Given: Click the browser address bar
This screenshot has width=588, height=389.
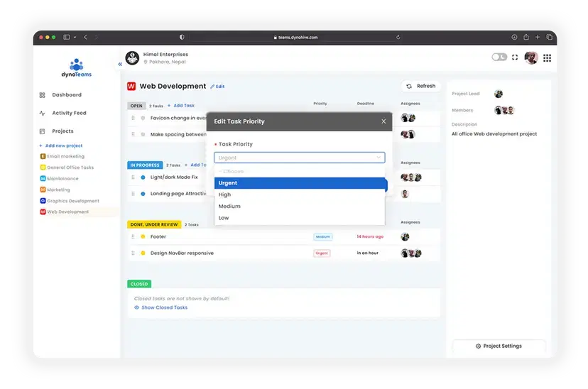Looking at the screenshot, I should [295, 38].
